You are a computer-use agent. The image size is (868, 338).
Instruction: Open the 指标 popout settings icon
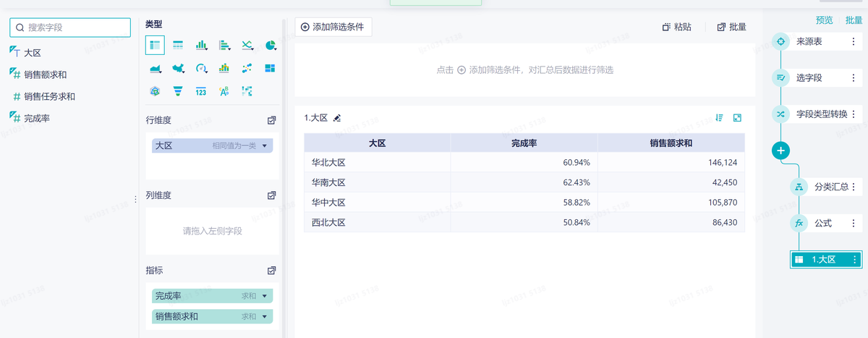[271, 271]
